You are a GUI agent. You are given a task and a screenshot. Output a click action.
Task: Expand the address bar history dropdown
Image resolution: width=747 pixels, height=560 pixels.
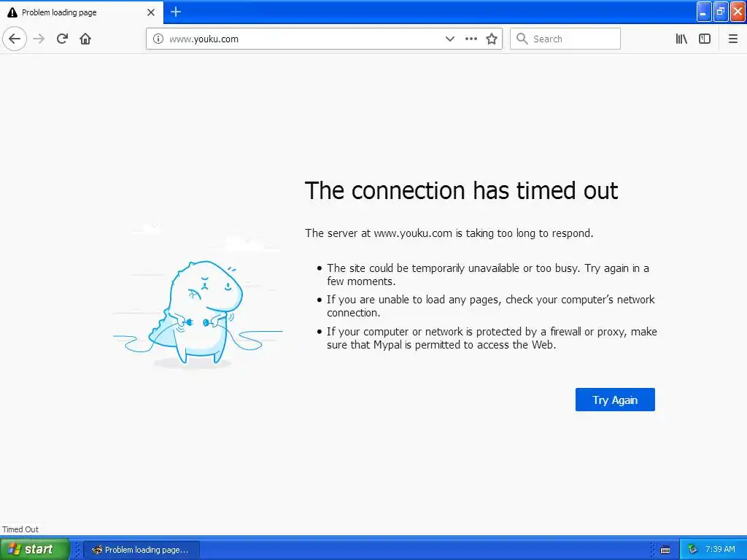pyautogui.click(x=449, y=39)
